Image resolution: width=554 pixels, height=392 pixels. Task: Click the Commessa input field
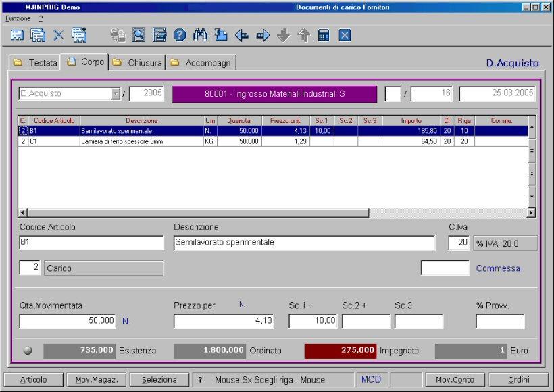[445, 268]
